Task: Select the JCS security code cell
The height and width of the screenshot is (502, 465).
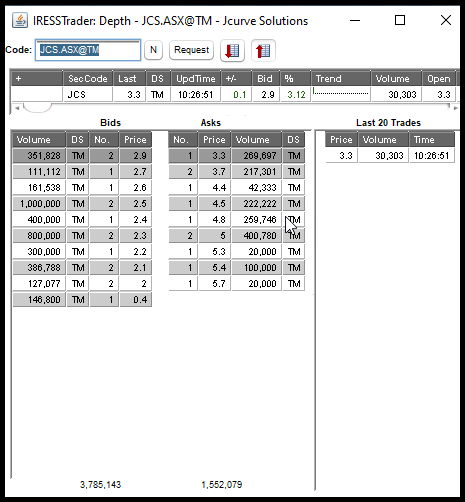Action: click(88, 95)
